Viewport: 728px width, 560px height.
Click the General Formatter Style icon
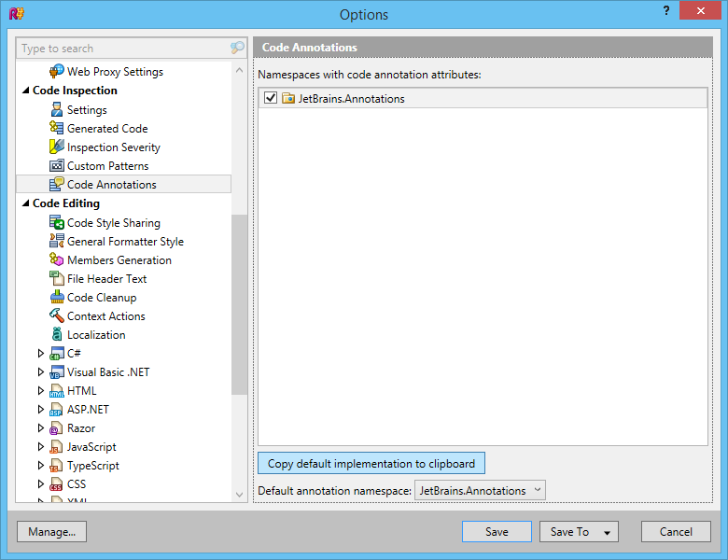[x=57, y=241]
